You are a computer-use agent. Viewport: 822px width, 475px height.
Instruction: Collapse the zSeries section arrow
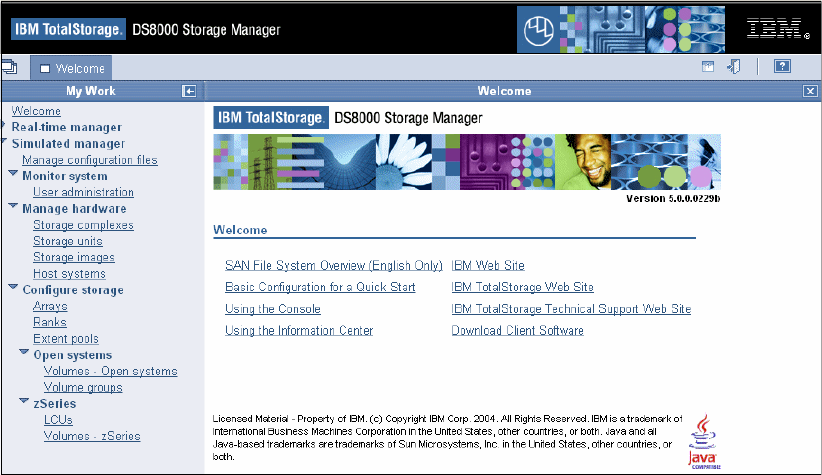[x=24, y=401]
